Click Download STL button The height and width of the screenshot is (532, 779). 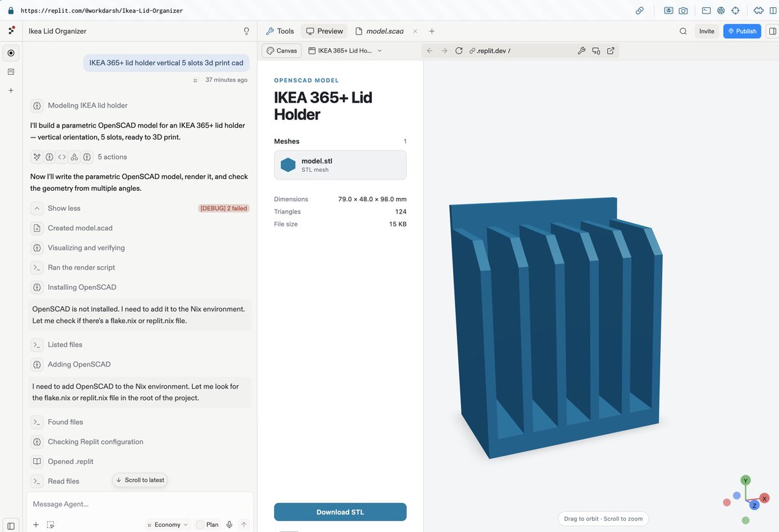(340, 512)
